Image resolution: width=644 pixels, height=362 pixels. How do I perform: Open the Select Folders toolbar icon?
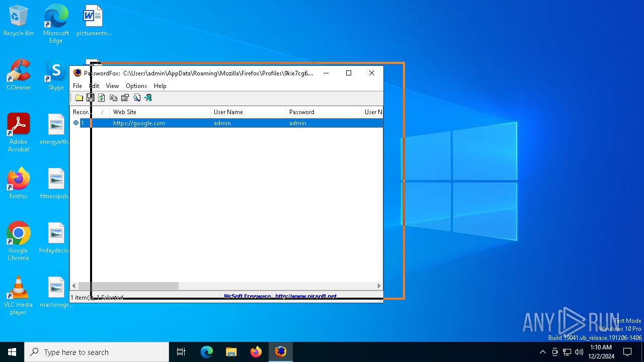coord(79,98)
